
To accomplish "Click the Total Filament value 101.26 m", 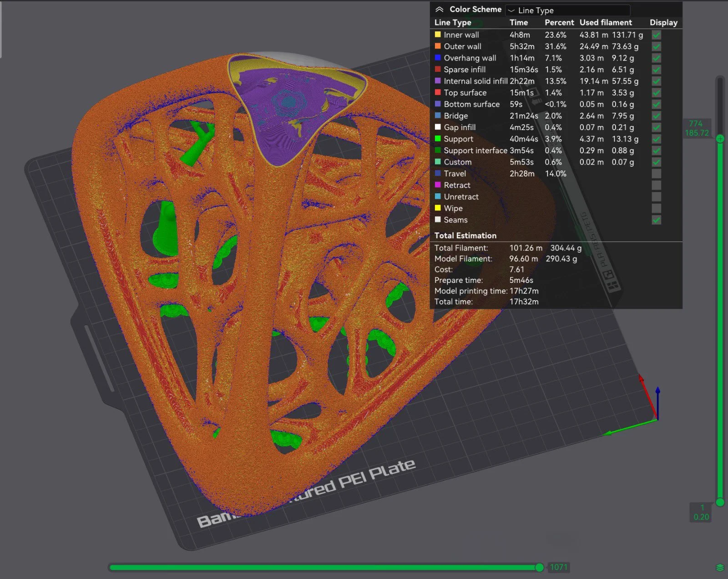I will 526,248.
